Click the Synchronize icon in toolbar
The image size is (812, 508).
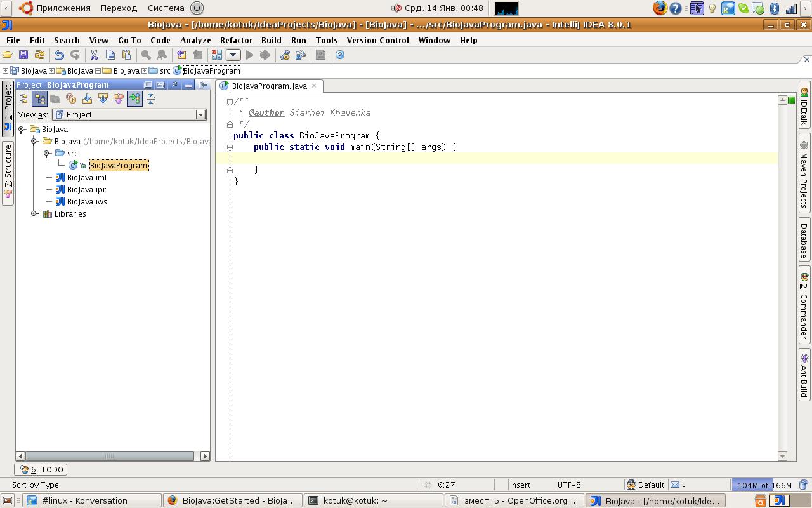(39, 55)
